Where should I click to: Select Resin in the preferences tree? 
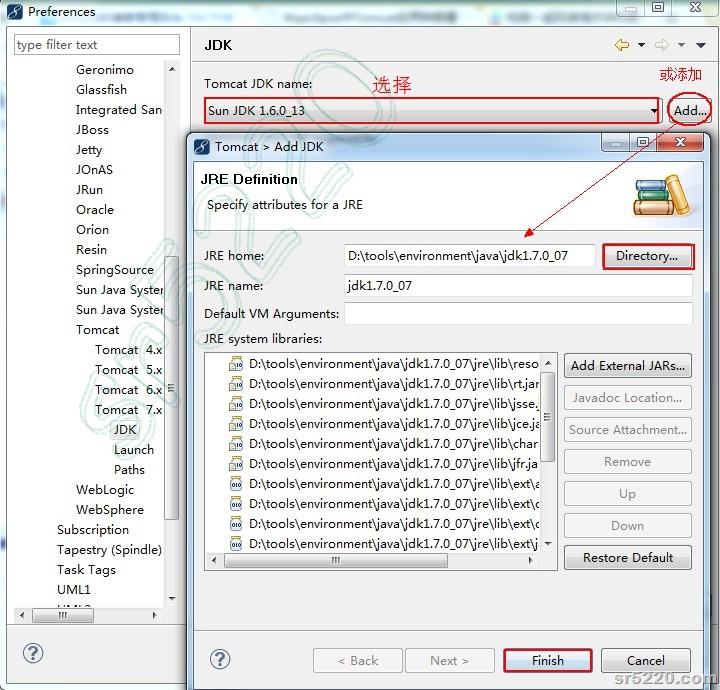coord(91,250)
